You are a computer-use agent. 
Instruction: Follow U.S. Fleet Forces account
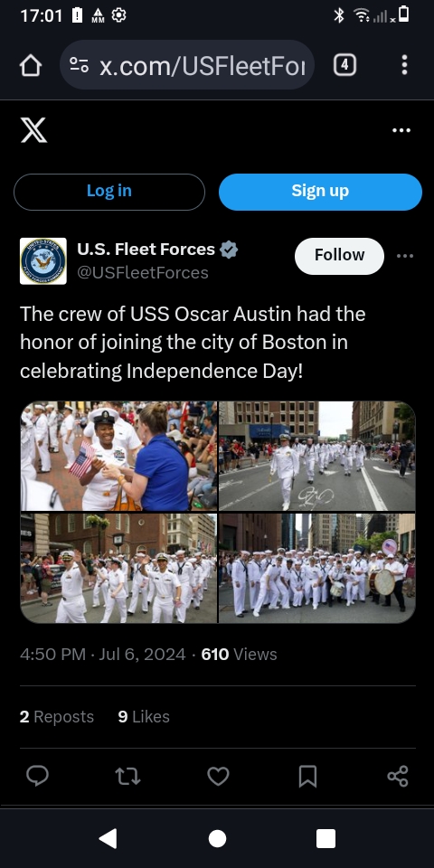click(339, 256)
